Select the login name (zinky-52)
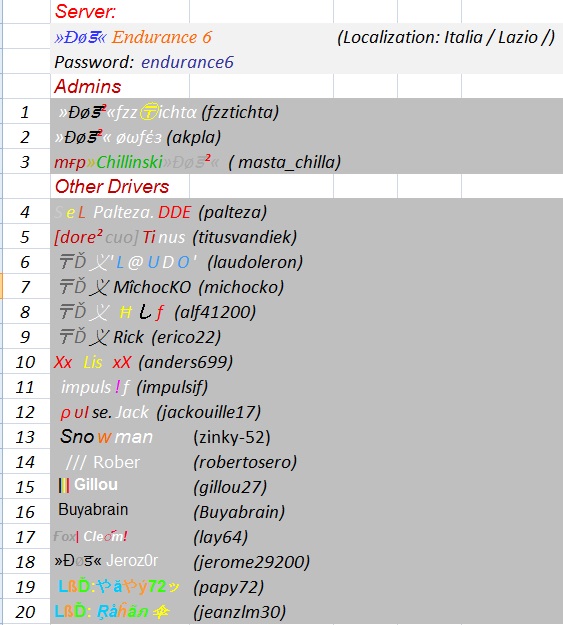 click(232, 437)
